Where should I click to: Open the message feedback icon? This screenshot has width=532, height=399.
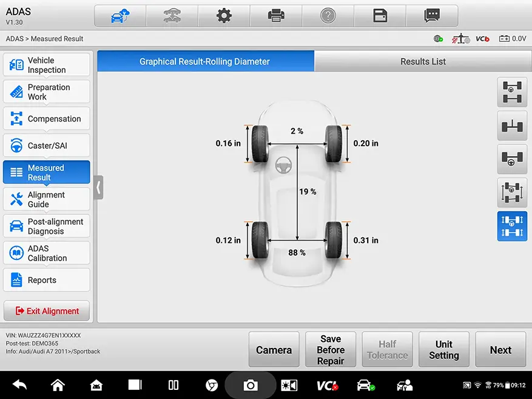[432, 16]
